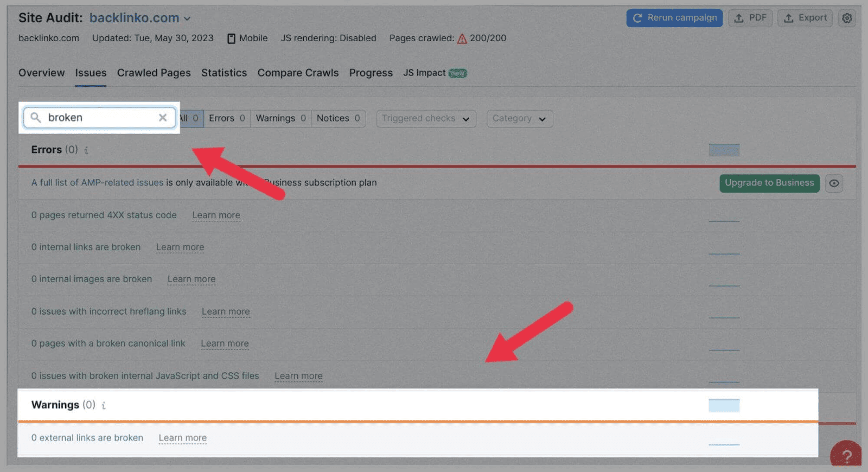Click '0 pages returned 4XX status code'
868x472 pixels.
[104, 215]
